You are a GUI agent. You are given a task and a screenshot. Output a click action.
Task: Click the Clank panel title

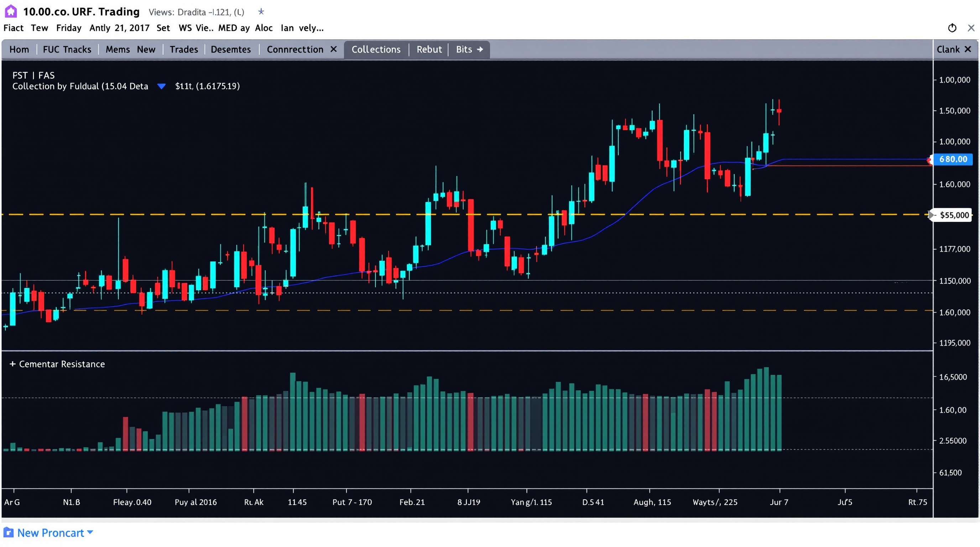point(948,50)
